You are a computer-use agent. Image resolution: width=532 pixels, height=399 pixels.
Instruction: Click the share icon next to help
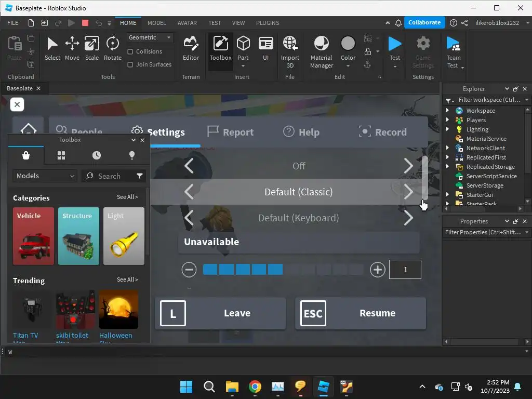click(464, 23)
